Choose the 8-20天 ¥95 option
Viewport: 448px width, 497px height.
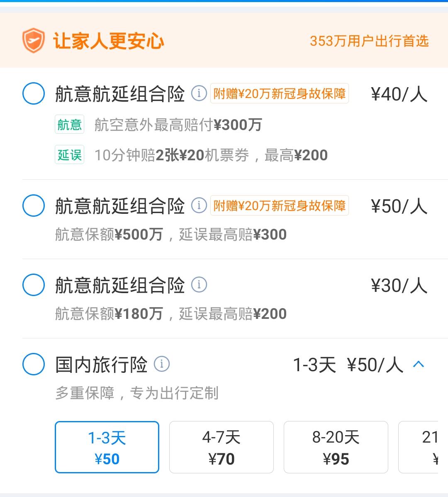pyautogui.click(x=336, y=447)
